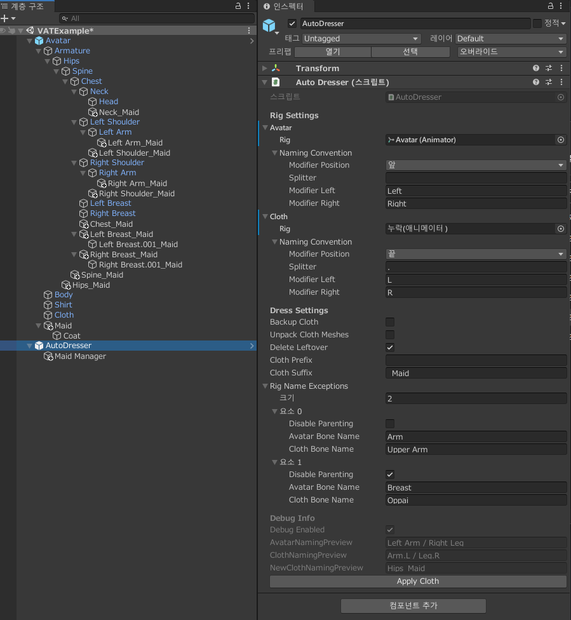This screenshot has height=620, width=571.
Task: Toggle Unpack Cloth Meshes checkbox
Action: click(x=390, y=335)
